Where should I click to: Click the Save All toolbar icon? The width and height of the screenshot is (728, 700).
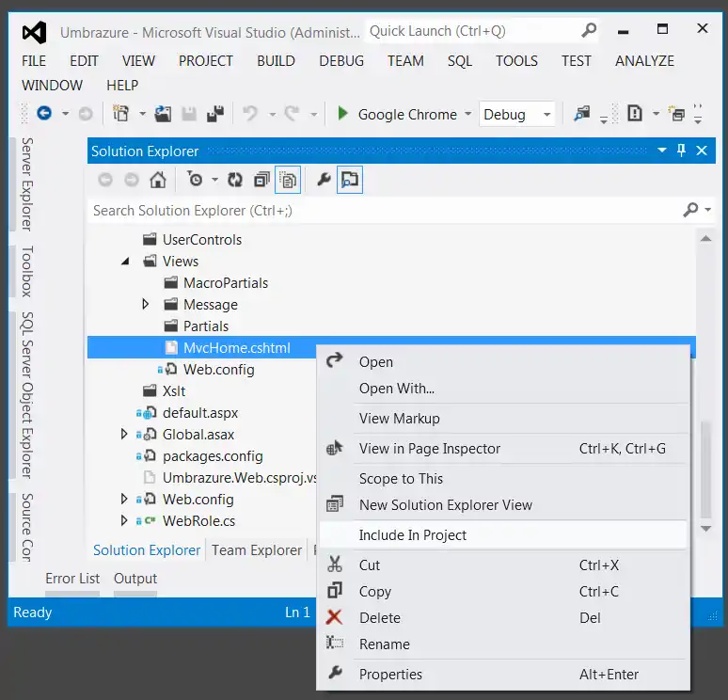tap(215, 113)
